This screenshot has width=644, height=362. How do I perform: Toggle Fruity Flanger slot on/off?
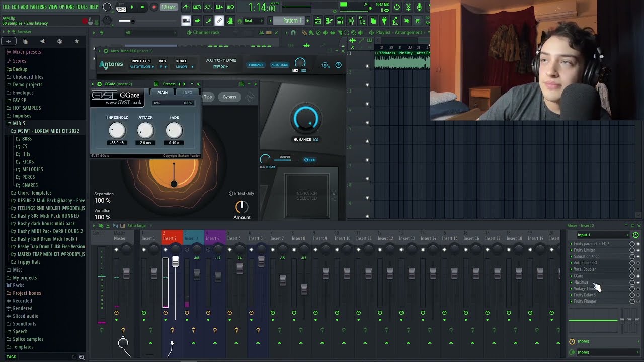638,301
